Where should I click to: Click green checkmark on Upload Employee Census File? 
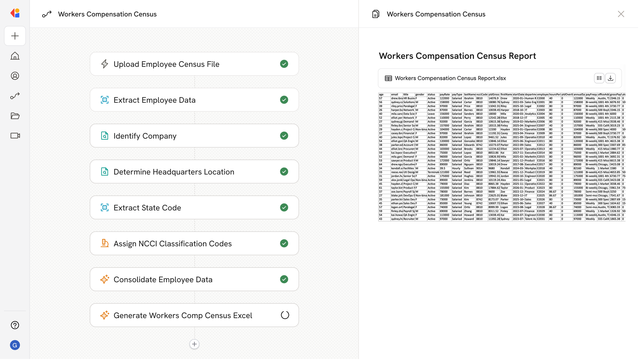coord(284,64)
